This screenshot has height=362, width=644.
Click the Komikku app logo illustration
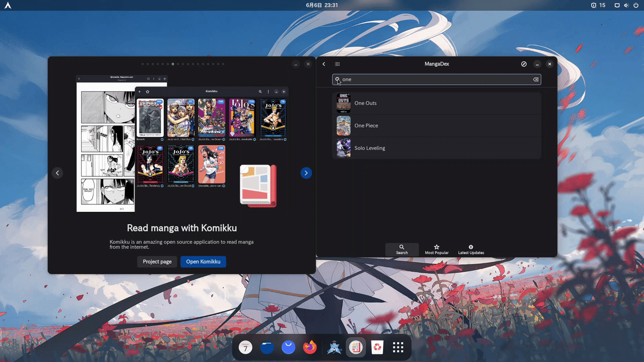tap(258, 185)
